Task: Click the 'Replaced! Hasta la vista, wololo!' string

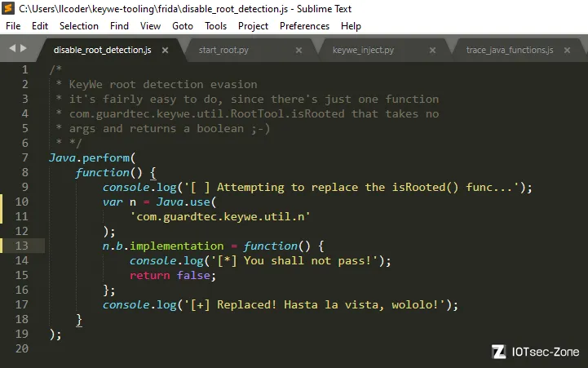Action: coord(327,304)
